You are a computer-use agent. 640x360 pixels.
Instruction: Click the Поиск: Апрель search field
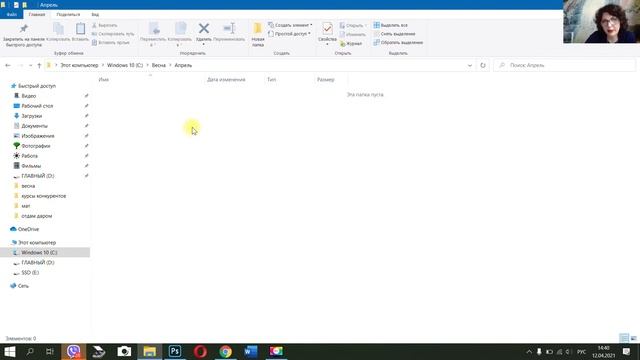(x=564, y=65)
